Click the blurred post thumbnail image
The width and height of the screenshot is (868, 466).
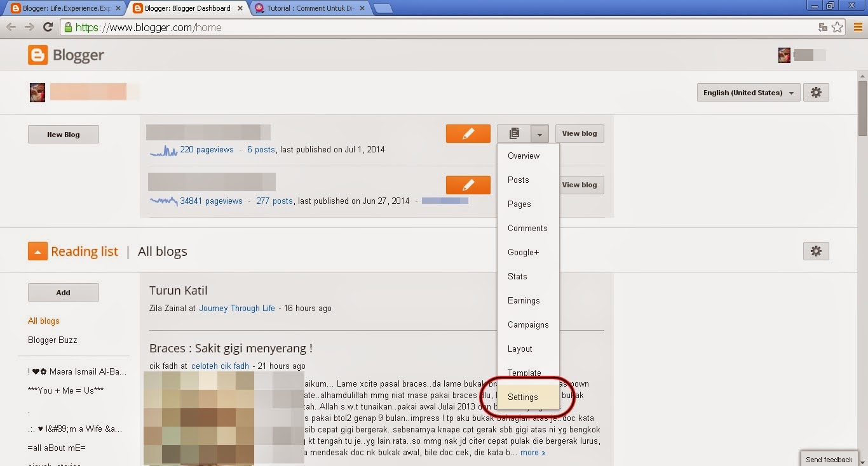pos(224,418)
